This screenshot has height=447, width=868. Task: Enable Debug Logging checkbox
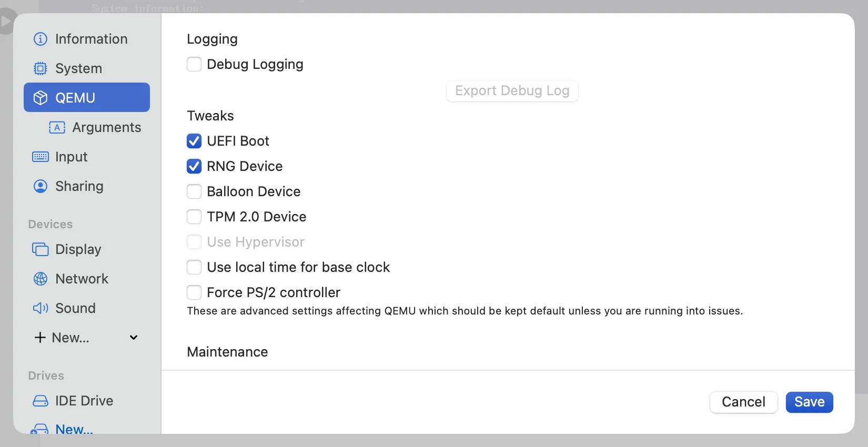tap(194, 64)
